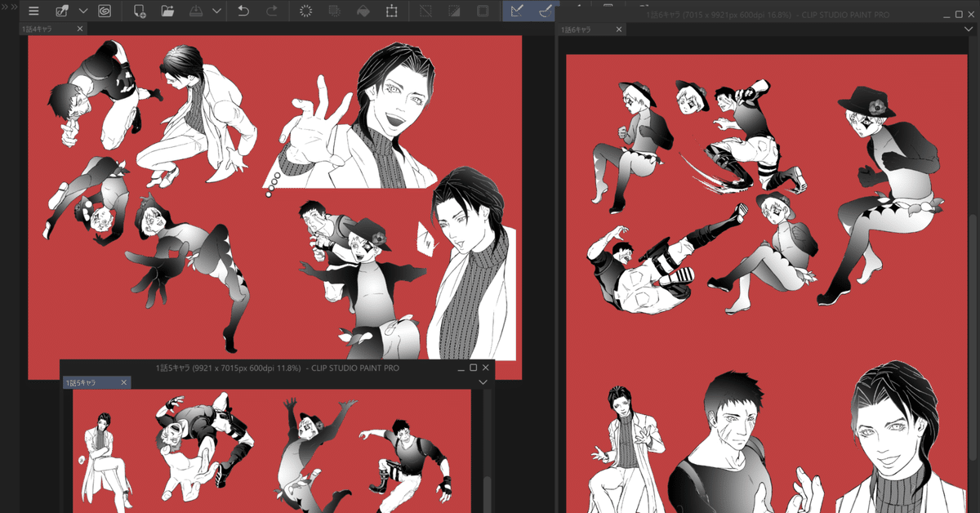Screen dimensions: 980x513
Task: Toggle the Invert selected area icon
Action: 454,11
